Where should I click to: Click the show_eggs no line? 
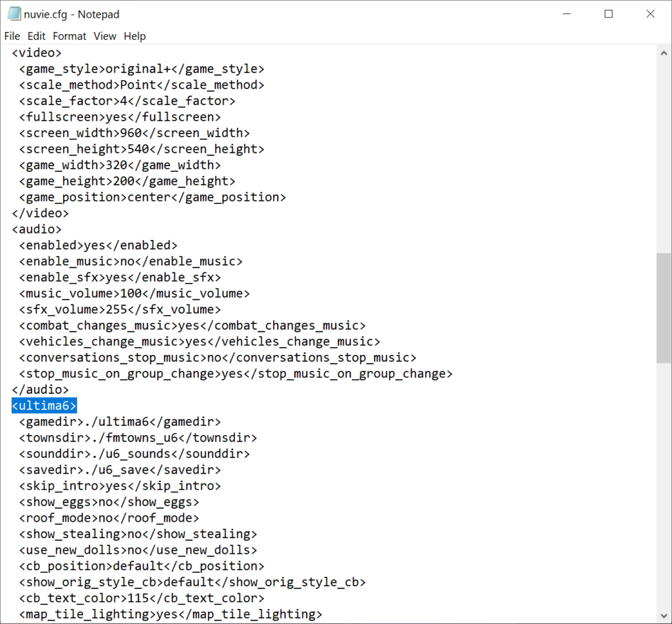[110, 502]
